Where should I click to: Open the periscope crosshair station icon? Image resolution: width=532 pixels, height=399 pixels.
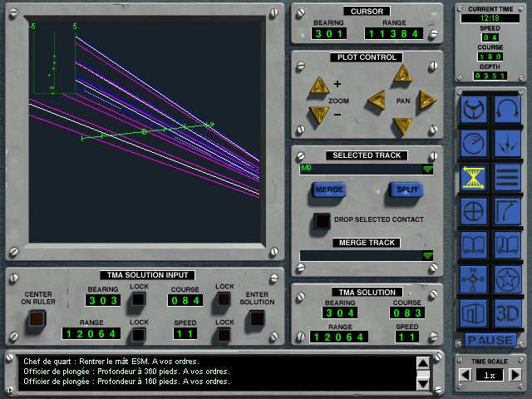[475, 210]
